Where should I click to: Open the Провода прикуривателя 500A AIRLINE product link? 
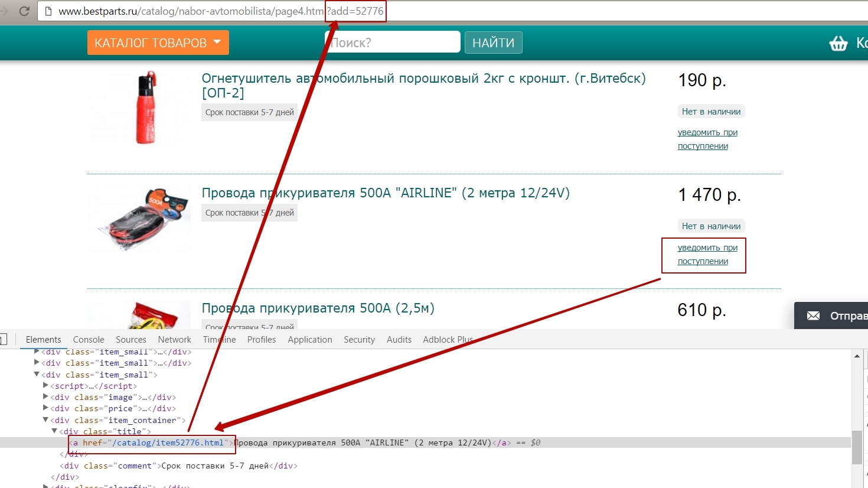pyautogui.click(x=386, y=193)
